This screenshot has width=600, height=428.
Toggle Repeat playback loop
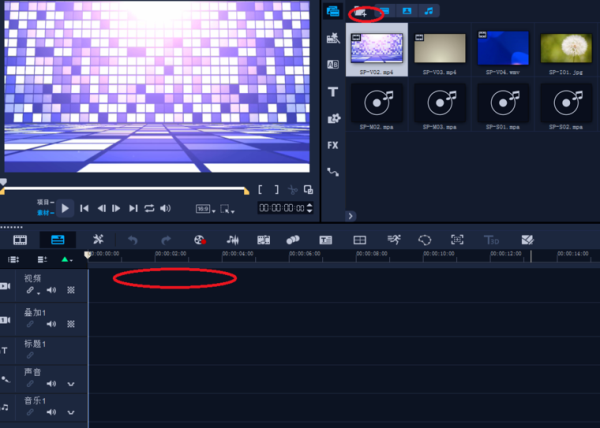(x=149, y=208)
